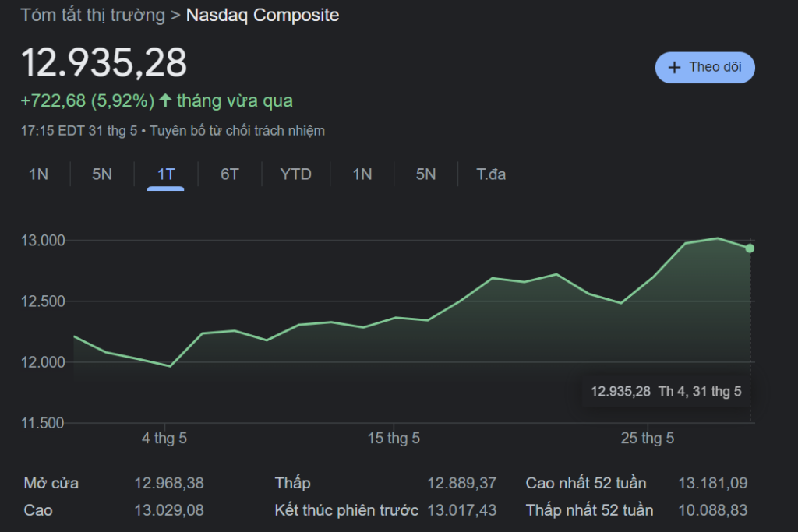
Task: Select the 5N tab just before 1T
Action: (x=102, y=174)
